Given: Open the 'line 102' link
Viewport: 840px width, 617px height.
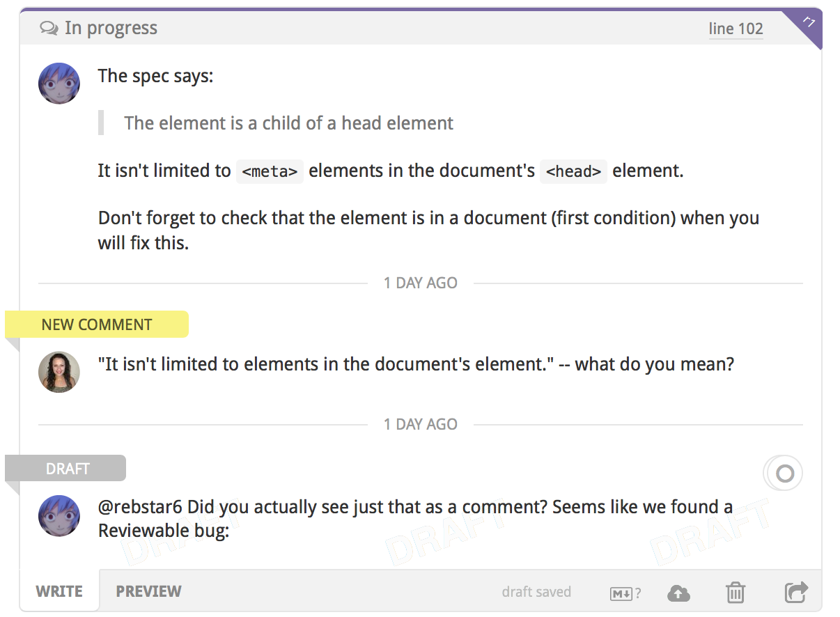Looking at the screenshot, I should [x=736, y=29].
